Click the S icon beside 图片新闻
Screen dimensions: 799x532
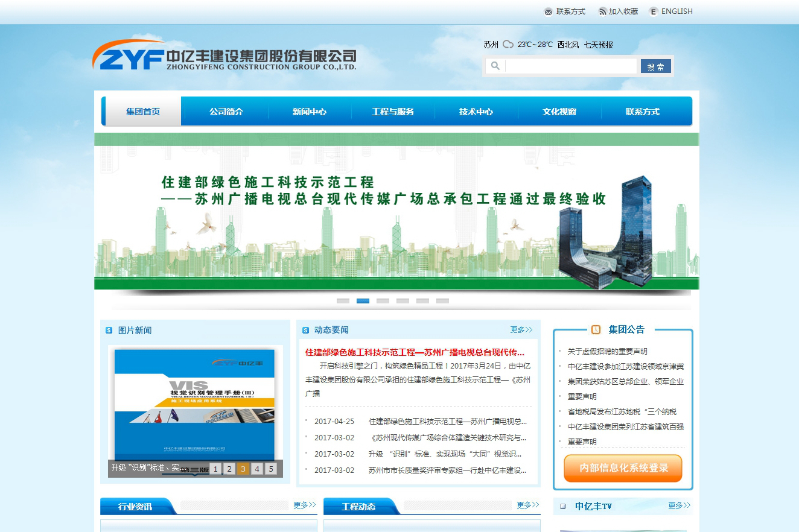click(x=109, y=331)
